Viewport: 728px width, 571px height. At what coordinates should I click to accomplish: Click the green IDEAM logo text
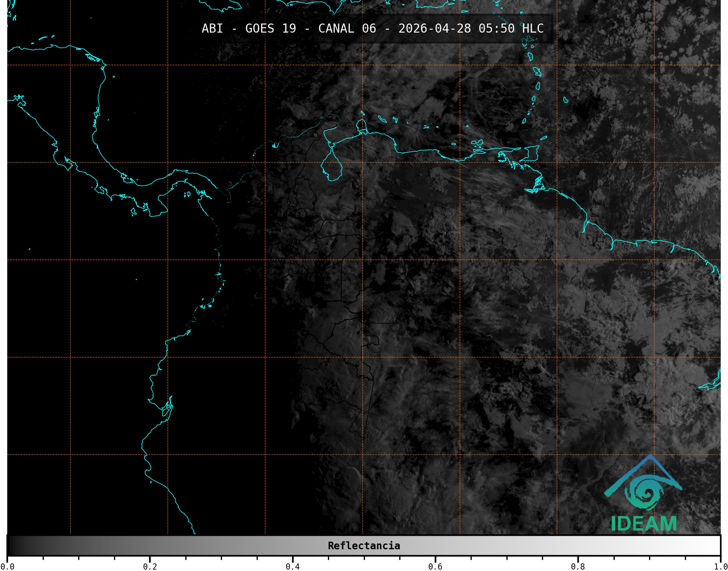[x=644, y=524]
